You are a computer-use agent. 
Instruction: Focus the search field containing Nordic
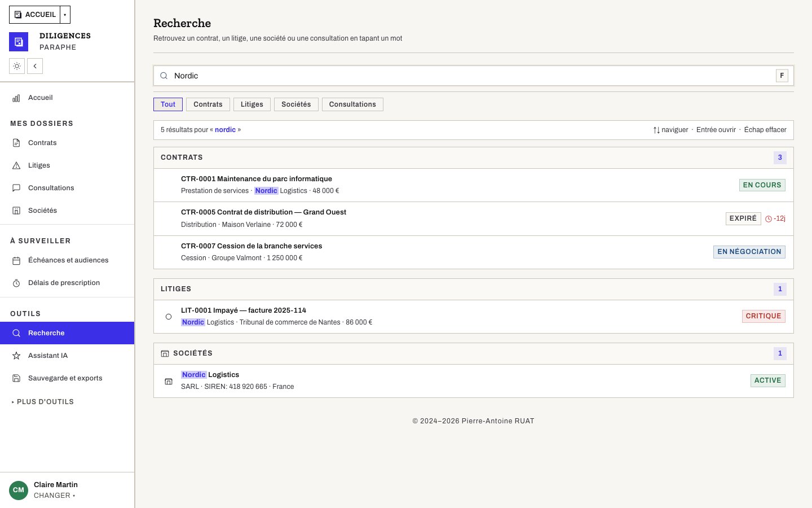[474, 76]
